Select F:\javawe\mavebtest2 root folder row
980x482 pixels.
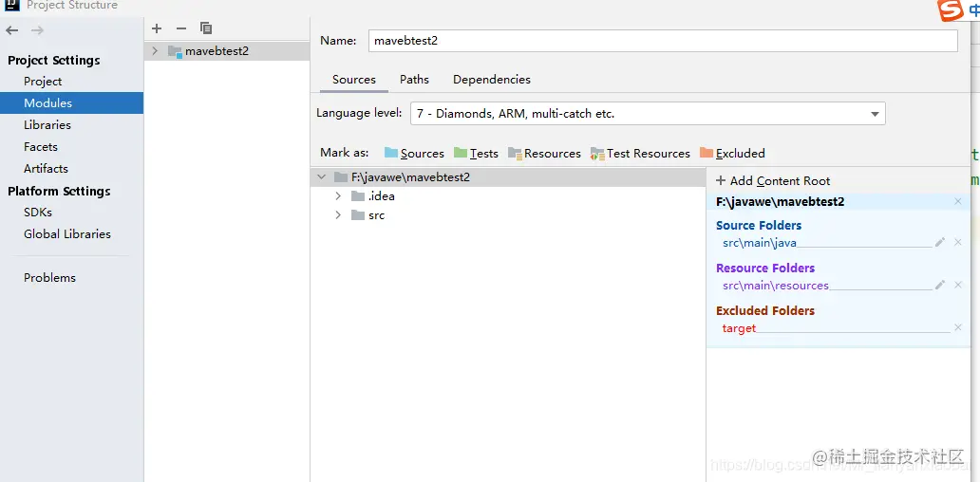pyautogui.click(x=508, y=177)
